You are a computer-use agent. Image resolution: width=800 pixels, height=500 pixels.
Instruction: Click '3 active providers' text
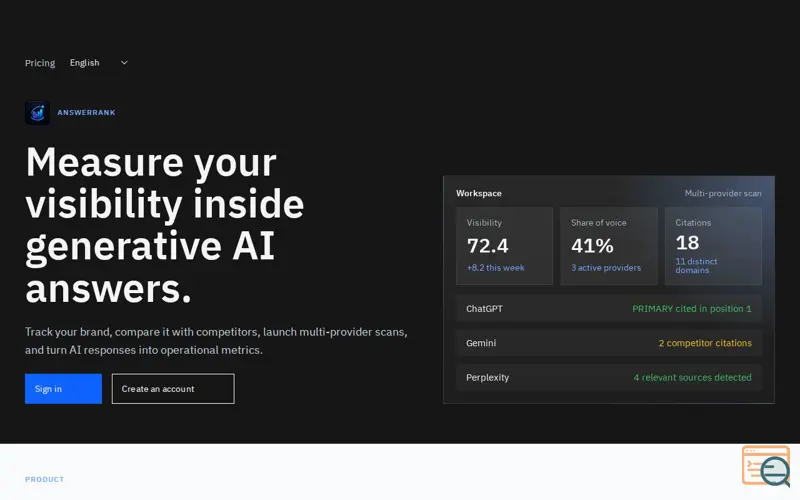click(x=606, y=267)
